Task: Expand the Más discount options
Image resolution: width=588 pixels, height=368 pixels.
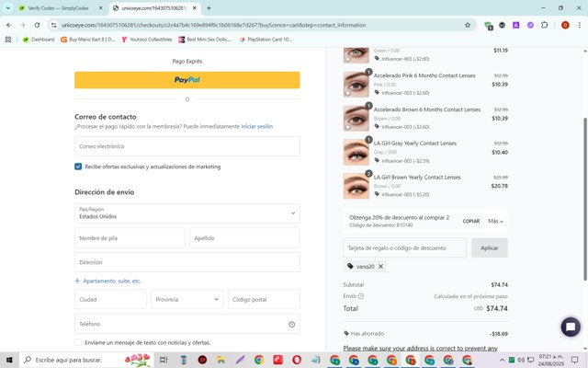Action: 495,221
